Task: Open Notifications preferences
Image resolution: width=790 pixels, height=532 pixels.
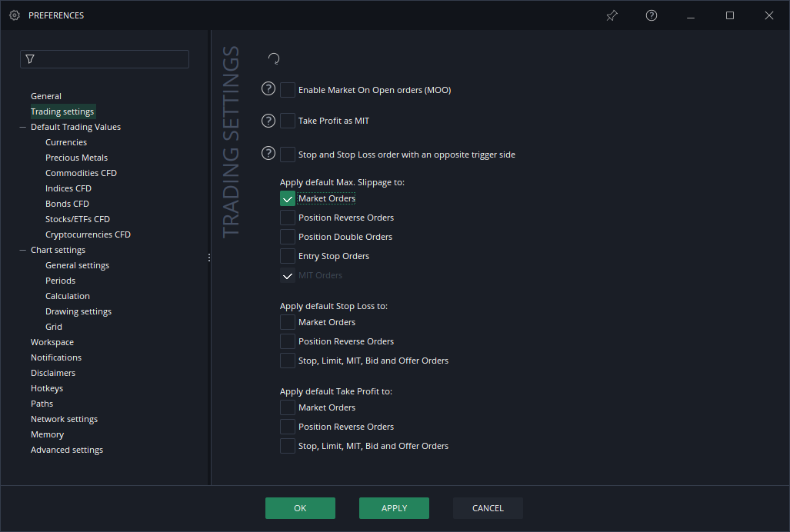Action: [x=56, y=357]
